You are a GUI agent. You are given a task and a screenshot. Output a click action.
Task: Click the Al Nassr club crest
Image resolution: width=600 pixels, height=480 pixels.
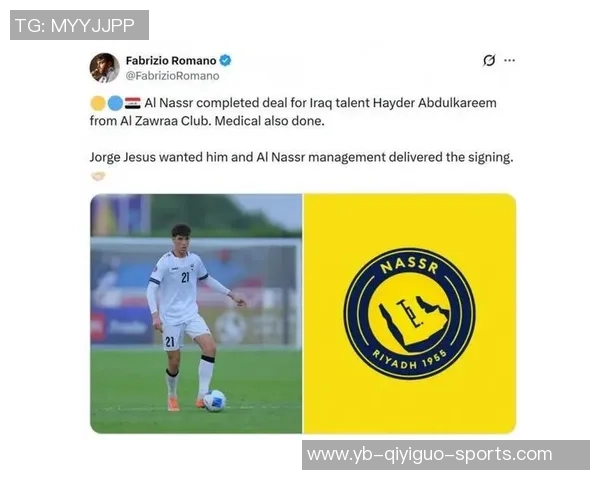click(409, 313)
